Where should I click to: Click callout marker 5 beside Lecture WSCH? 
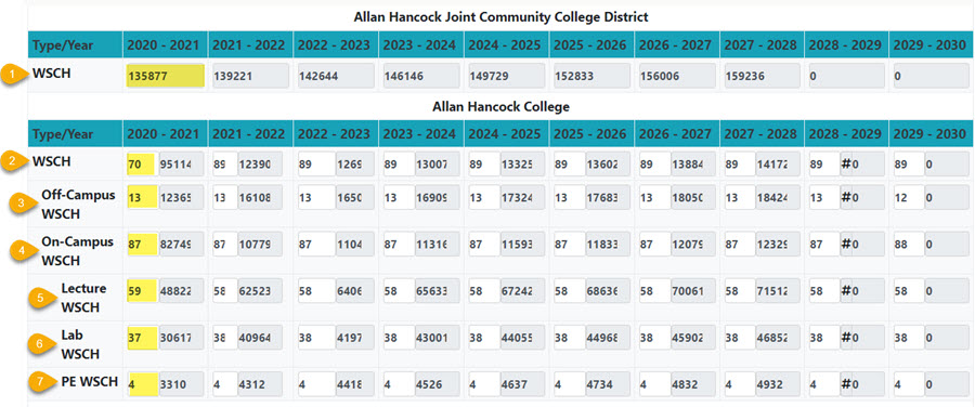pos(40,297)
